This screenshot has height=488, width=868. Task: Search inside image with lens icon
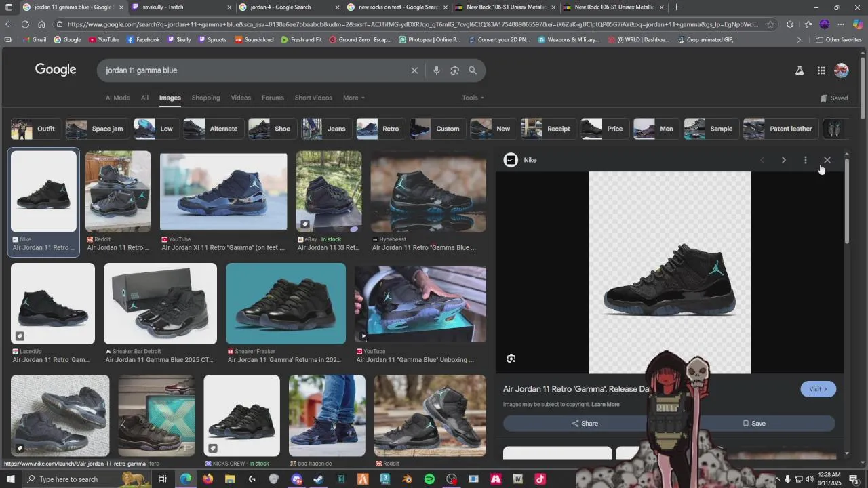tap(511, 359)
